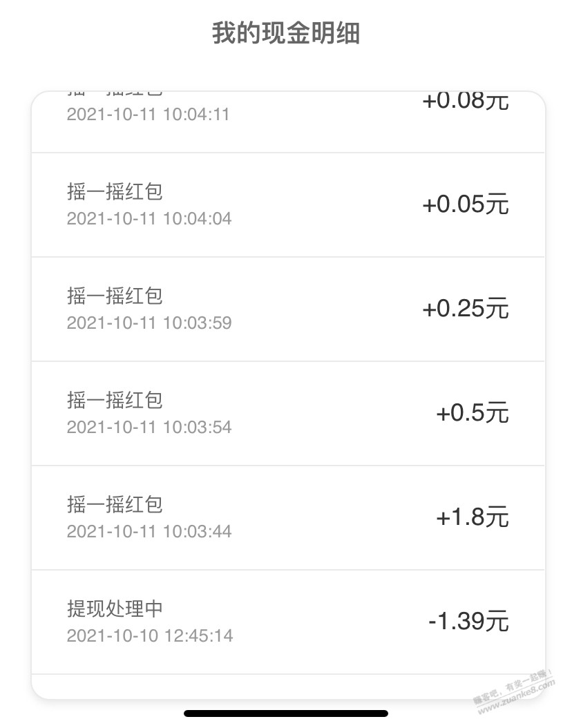Tap the 2021-10-11 10:03:54 timestamp
Screen dimensions: 572x728
tap(149, 428)
